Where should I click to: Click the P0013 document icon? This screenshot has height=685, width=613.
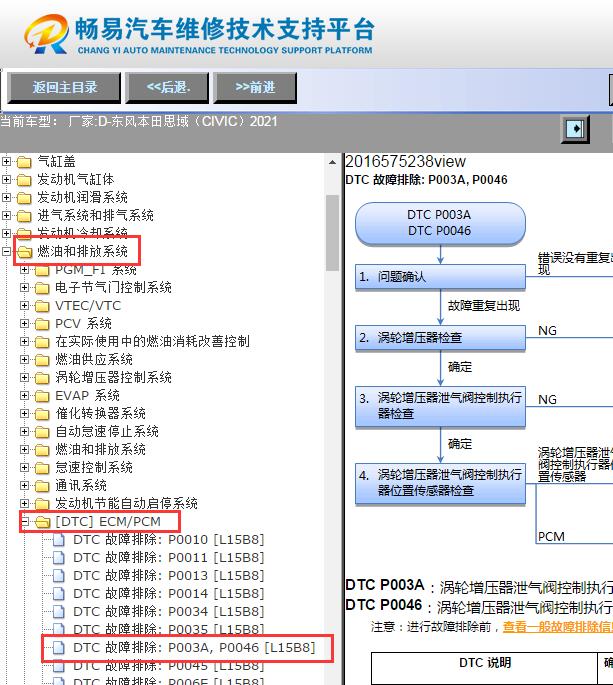tap(59, 576)
